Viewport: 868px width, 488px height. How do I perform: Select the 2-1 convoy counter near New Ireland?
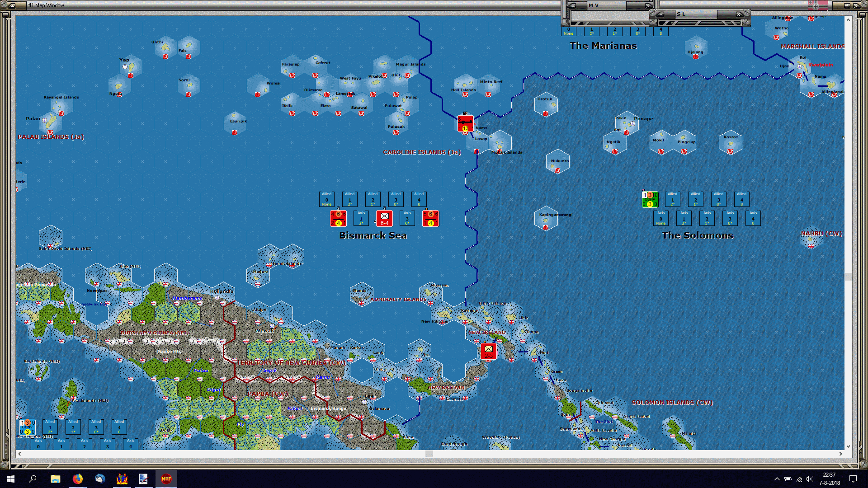pos(488,351)
